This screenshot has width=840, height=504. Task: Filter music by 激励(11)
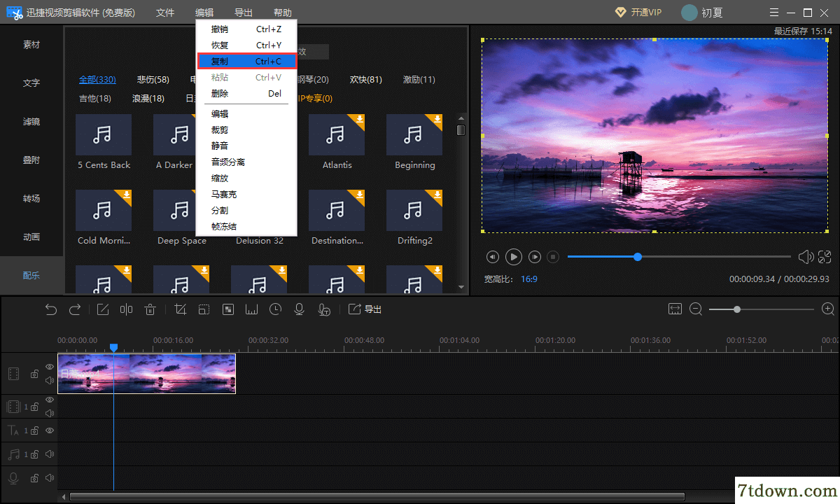[419, 80]
